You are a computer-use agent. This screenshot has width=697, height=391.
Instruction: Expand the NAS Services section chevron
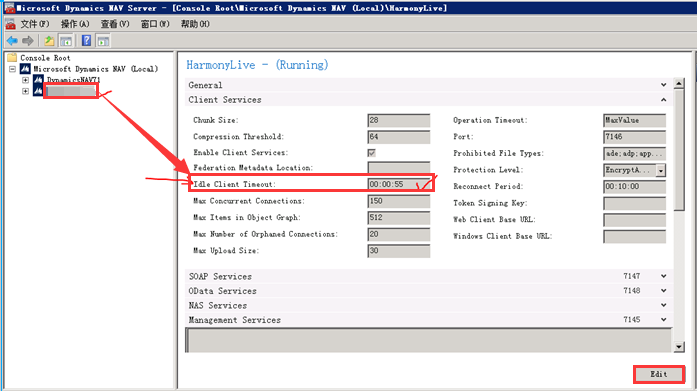point(664,305)
